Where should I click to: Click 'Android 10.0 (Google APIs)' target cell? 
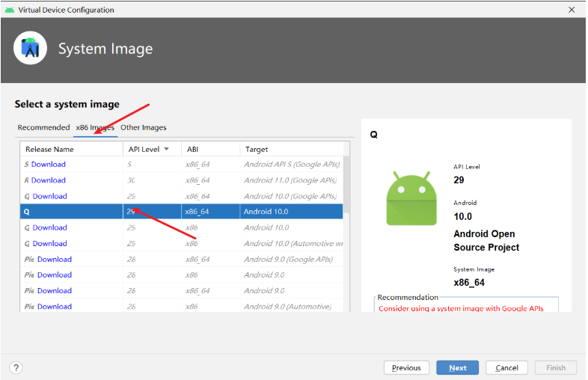[x=290, y=196]
